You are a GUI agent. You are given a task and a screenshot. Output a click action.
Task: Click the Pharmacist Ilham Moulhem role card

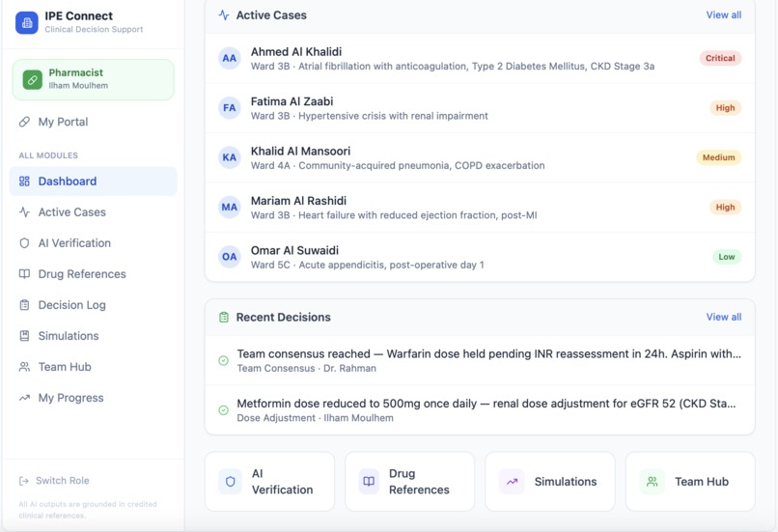click(94, 80)
